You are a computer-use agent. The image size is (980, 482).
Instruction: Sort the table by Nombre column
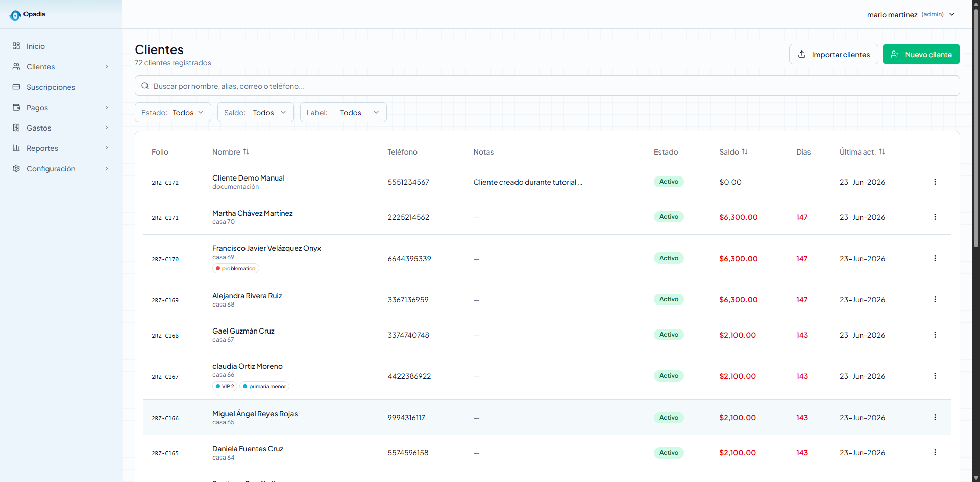(x=231, y=152)
